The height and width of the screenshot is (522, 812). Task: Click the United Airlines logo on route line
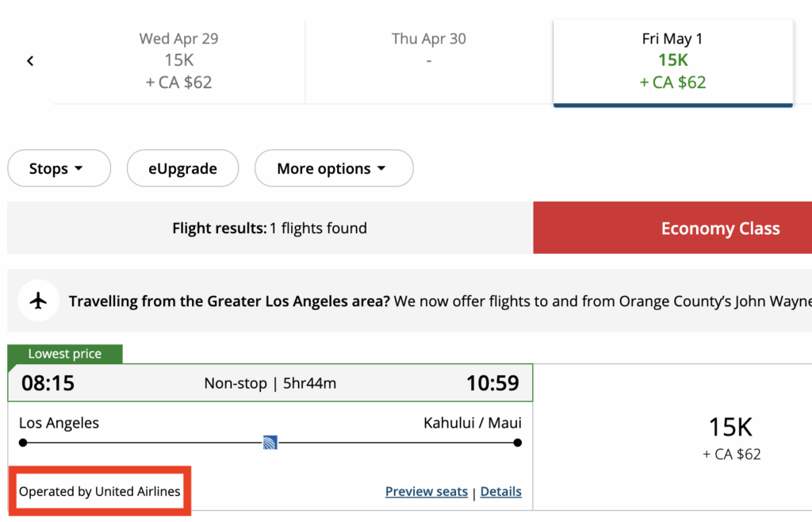pos(270,443)
